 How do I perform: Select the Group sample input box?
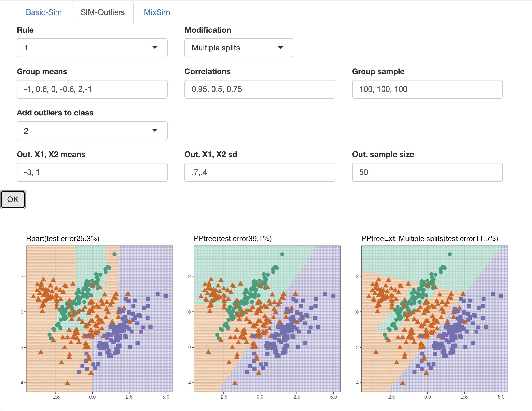(427, 89)
